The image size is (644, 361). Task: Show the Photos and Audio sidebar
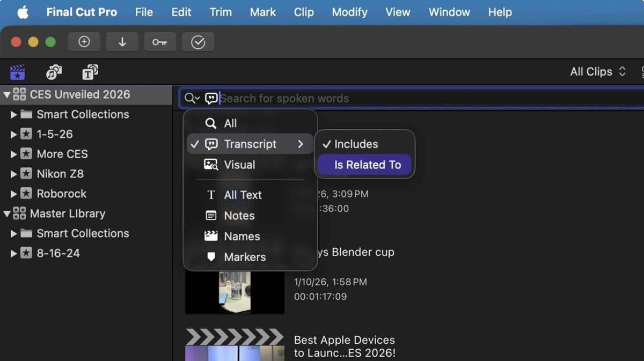(x=54, y=72)
